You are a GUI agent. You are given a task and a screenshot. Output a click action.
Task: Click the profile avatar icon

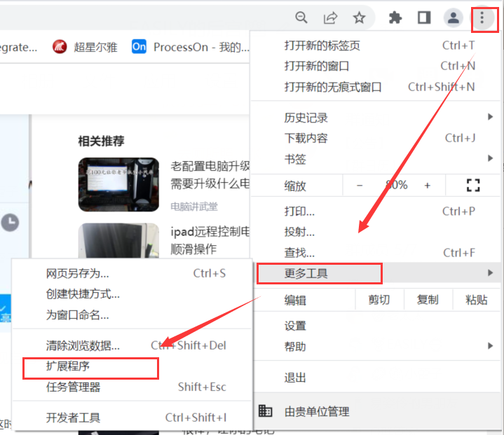click(454, 18)
